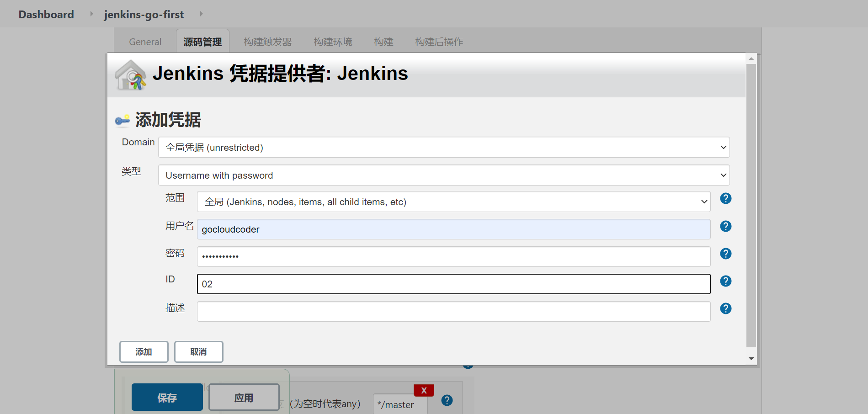Screen dimensions: 868x414
Task: Open help for the ID field
Action: (x=725, y=281)
